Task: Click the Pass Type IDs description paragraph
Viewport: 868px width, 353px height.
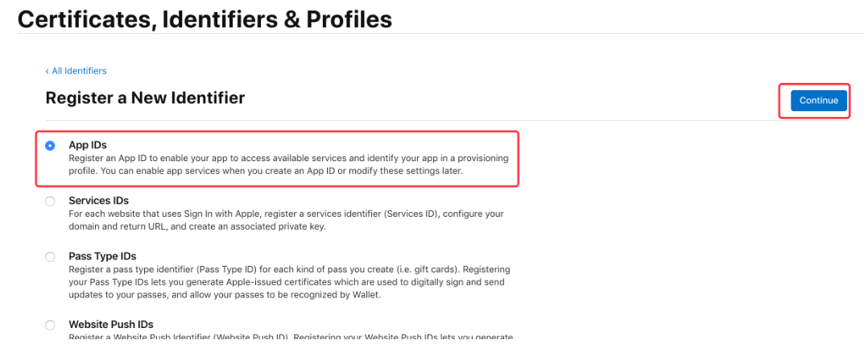Action: 288,282
